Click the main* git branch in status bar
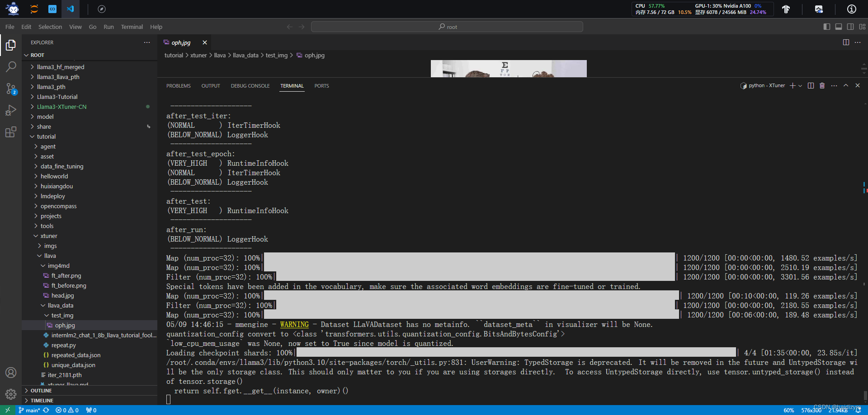This screenshot has width=868, height=415. pos(29,410)
